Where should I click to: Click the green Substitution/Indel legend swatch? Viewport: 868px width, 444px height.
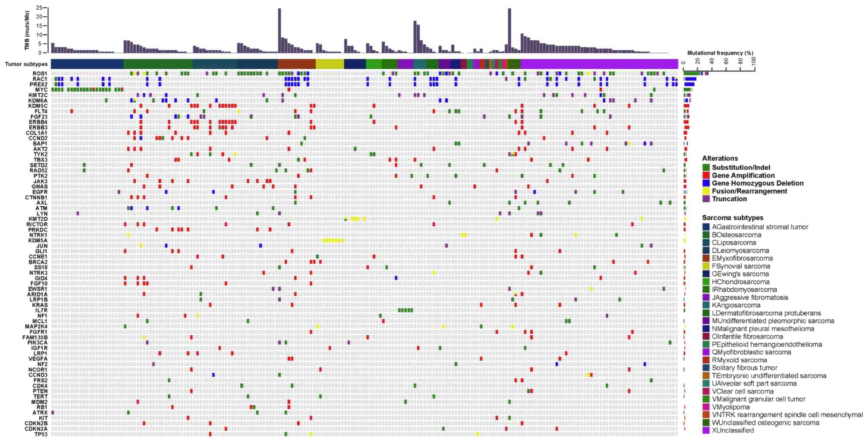click(x=706, y=168)
